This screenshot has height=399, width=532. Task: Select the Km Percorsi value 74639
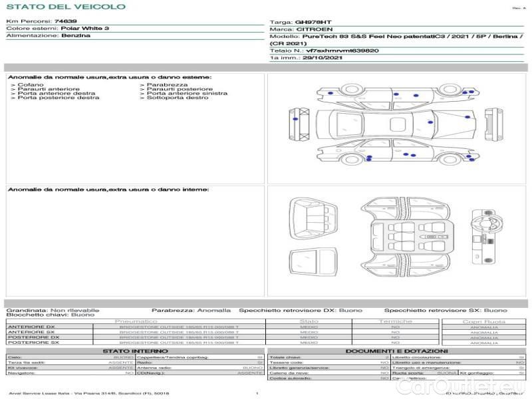[x=65, y=22]
